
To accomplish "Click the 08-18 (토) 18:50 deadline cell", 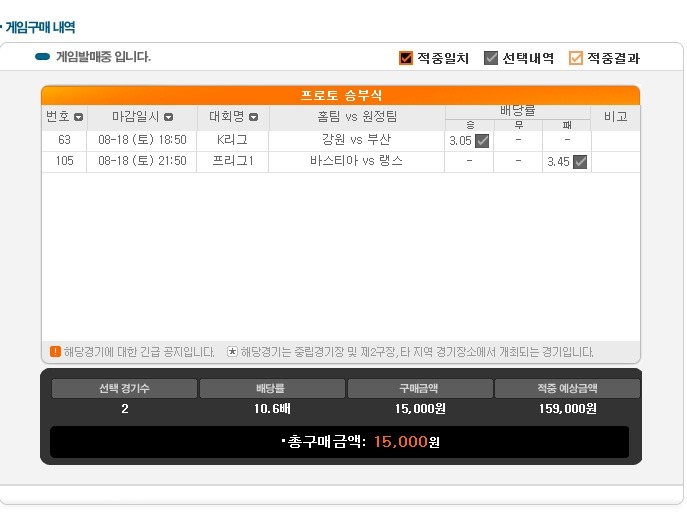I will [142, 140].
